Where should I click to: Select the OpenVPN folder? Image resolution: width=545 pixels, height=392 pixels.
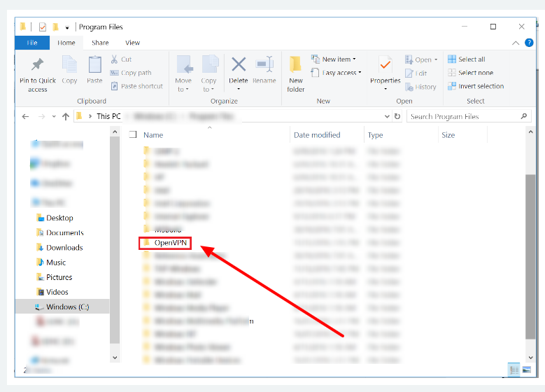(165, 243)
